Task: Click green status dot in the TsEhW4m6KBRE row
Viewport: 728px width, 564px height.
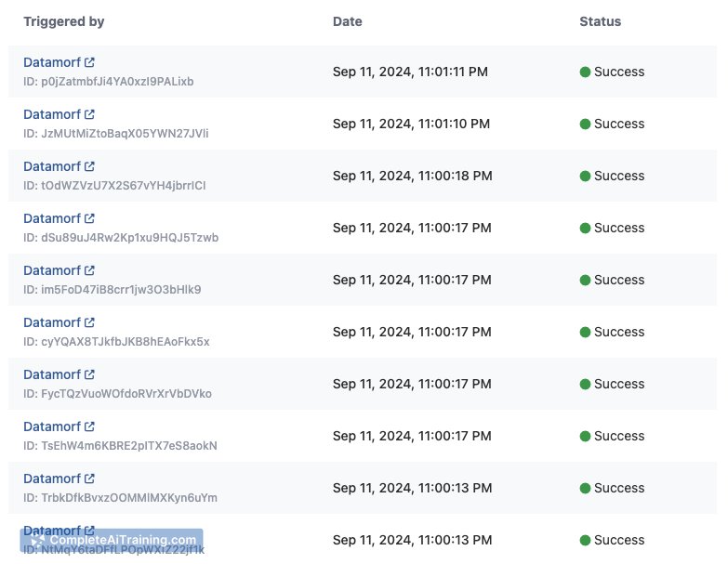Action: [x=585, y=436]
